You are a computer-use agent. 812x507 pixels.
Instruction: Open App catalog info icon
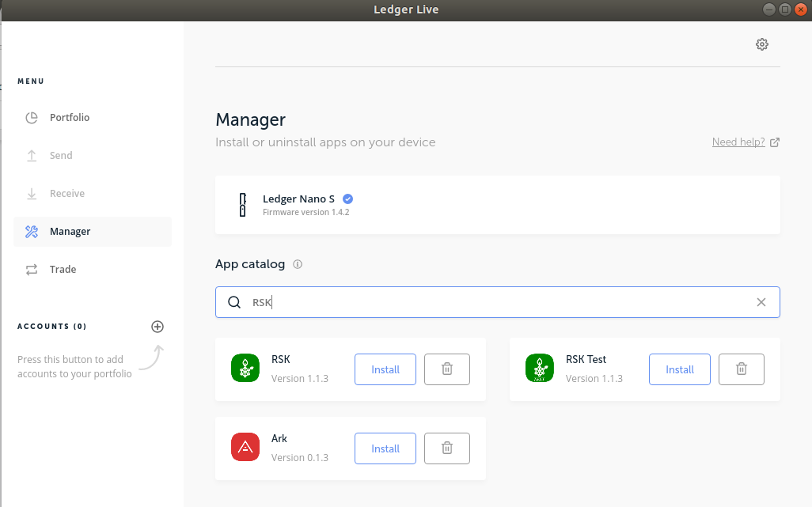[298, 264]
